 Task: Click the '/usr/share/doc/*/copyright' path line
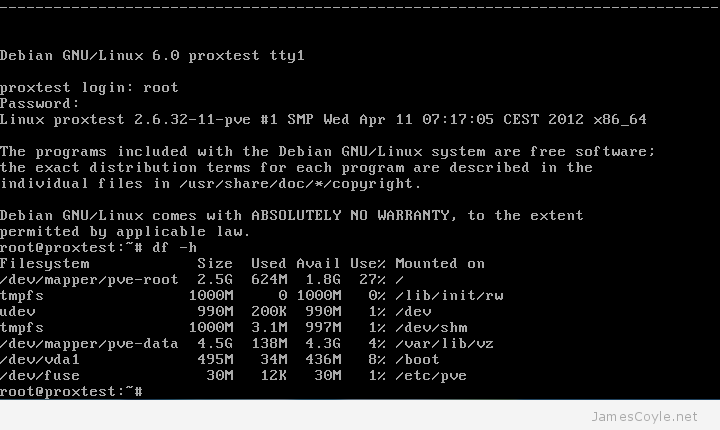point(210,184)
